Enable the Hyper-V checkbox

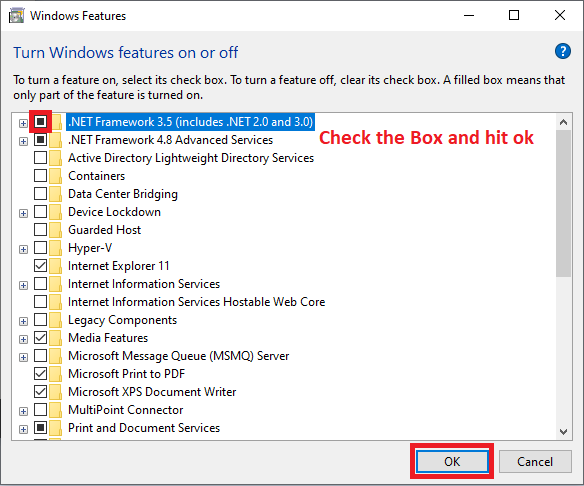point(40,248)
